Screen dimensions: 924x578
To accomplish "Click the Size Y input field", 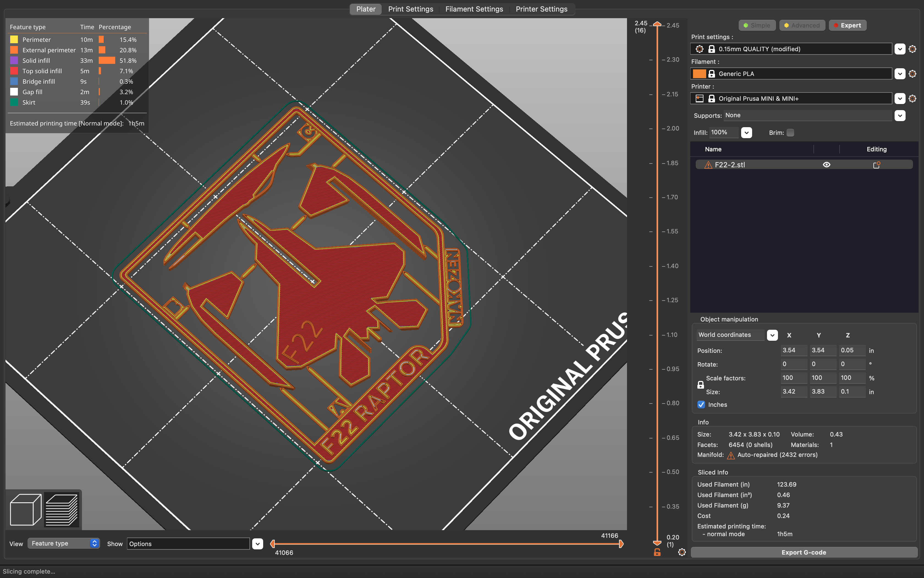I will [823, 391].
